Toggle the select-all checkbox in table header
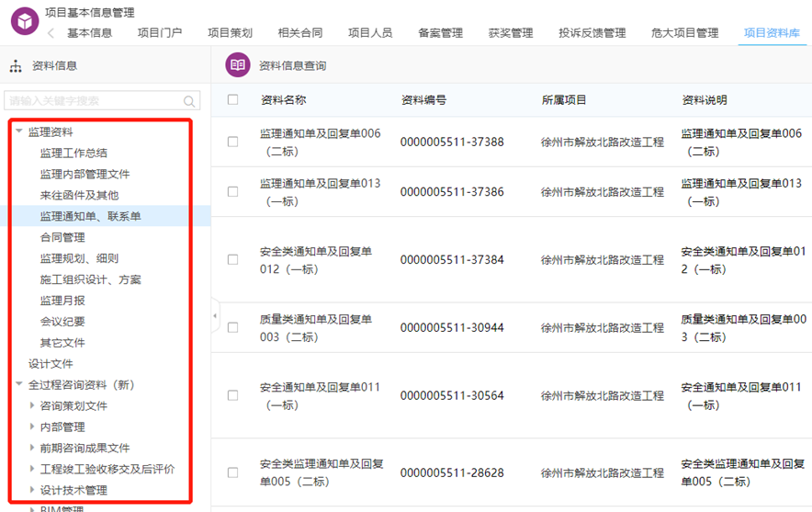The image size is (812, 512). [232, 100]
